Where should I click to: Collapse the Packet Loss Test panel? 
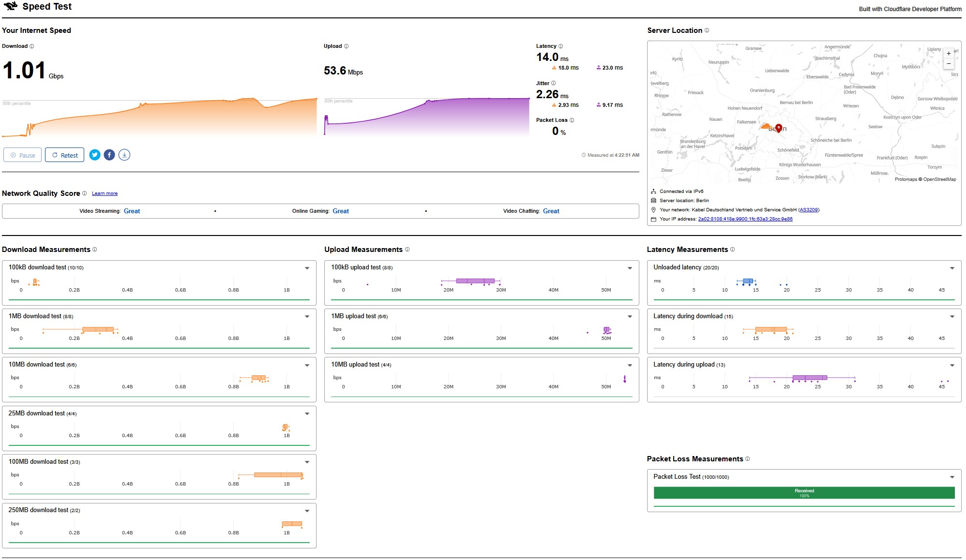(952, 477)
